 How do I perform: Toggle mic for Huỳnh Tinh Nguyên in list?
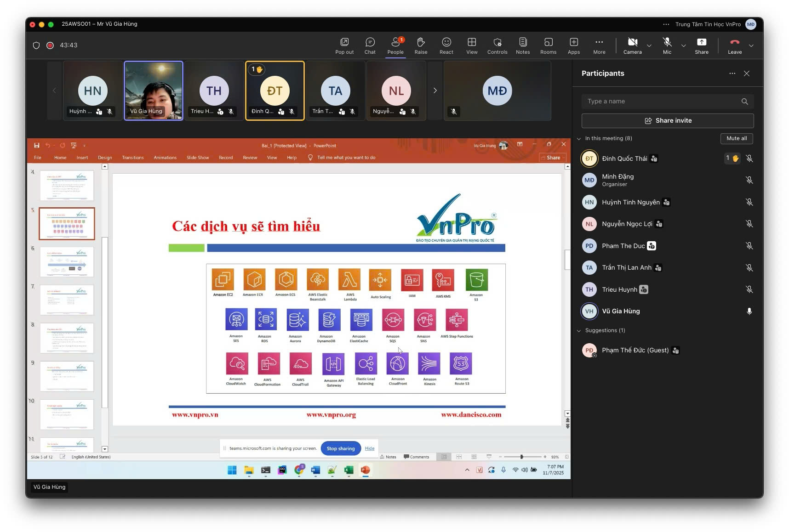[749, 202]
